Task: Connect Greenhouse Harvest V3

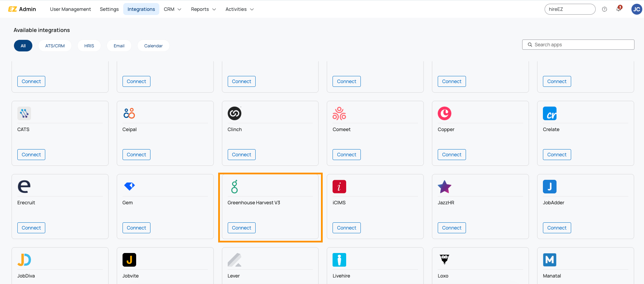Action: 242,228
